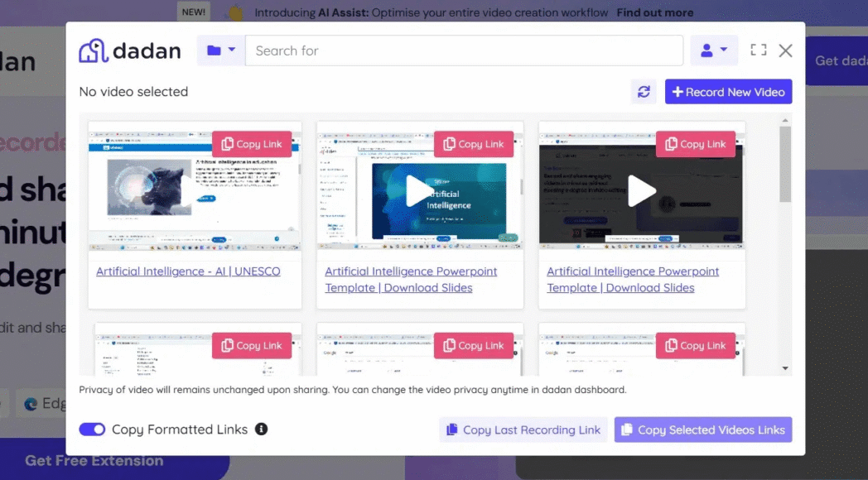Open the middle Artificial Intelligence Powerpoint Template link
868x480 pixels.
coord(411,279)
